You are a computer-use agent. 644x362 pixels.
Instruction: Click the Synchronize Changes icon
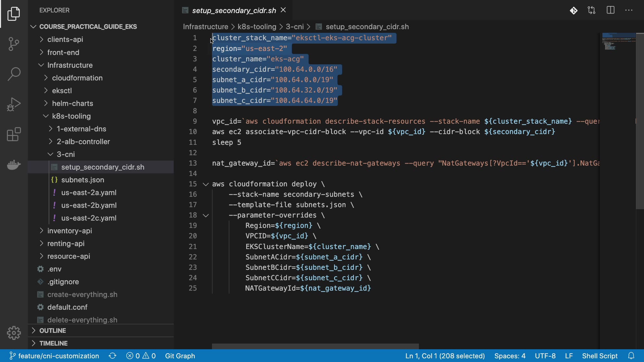[x=112, y=356]
